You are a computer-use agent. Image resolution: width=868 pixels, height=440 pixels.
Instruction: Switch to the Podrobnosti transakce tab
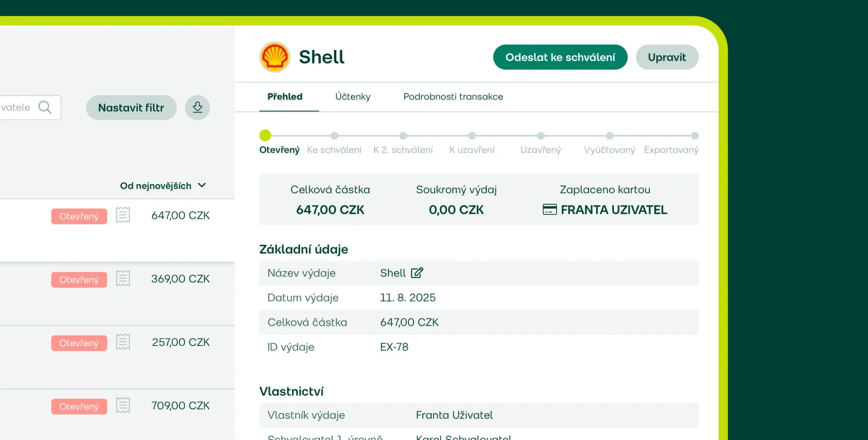[453, 97]
